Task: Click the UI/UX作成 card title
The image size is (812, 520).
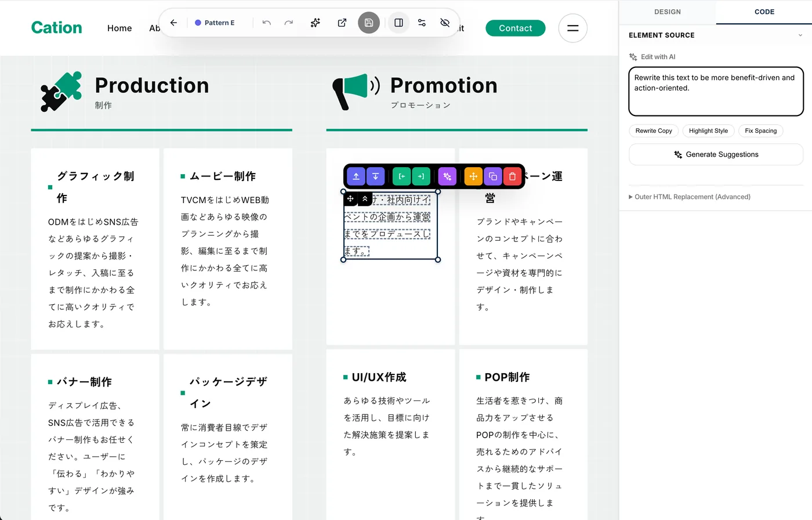Action: pos(379,377)
